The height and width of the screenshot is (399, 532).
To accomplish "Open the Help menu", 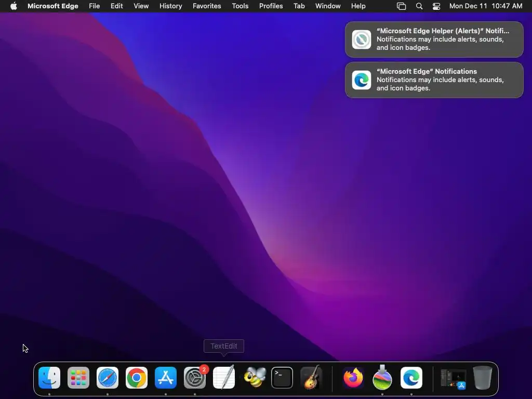I will (x=358, y=6).
